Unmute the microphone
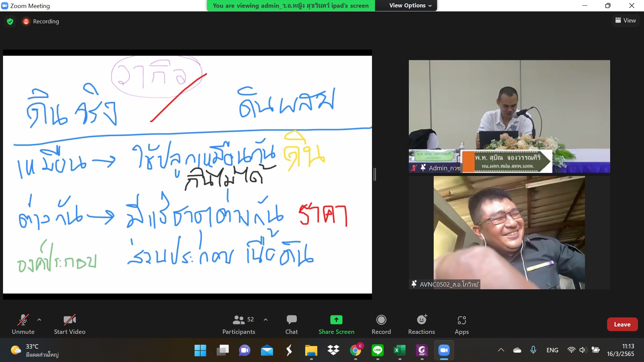The image size is (644, 362). tap(23, 324)
